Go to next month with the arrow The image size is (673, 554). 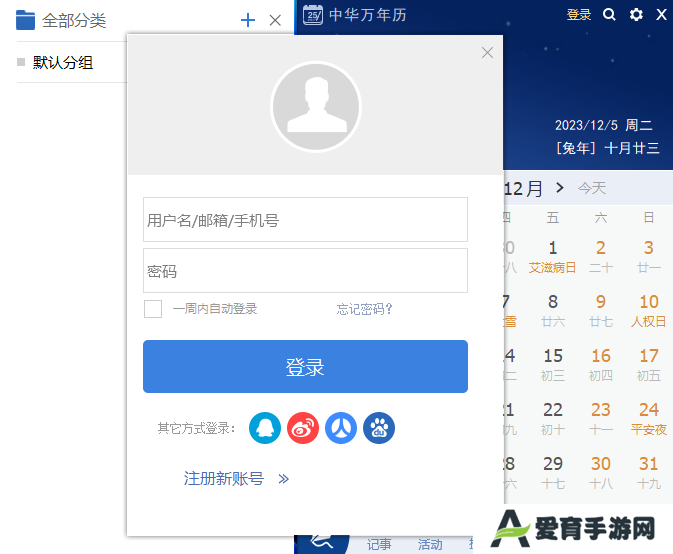(559, 188)
